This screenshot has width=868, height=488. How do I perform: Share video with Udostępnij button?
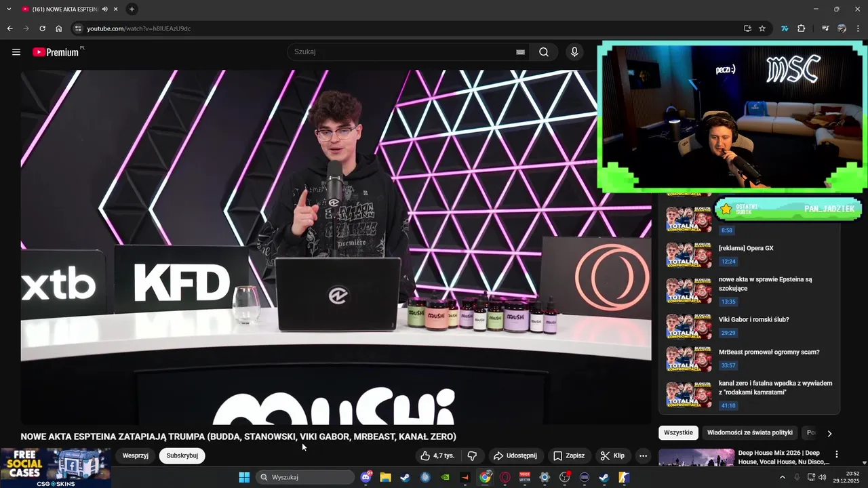click(x=515, y=455)
